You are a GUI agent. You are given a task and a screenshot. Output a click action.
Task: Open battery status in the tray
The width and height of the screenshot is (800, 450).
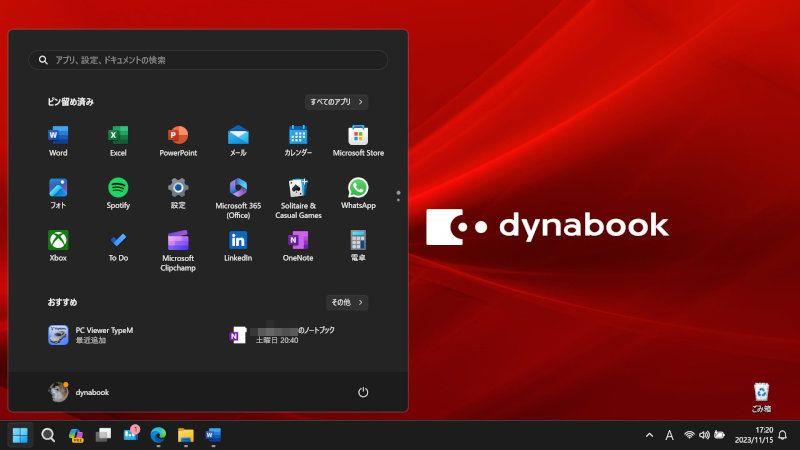point(720,435)
